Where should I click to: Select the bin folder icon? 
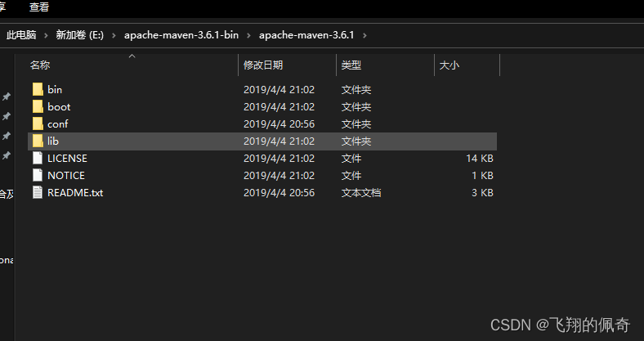point(38,89)
